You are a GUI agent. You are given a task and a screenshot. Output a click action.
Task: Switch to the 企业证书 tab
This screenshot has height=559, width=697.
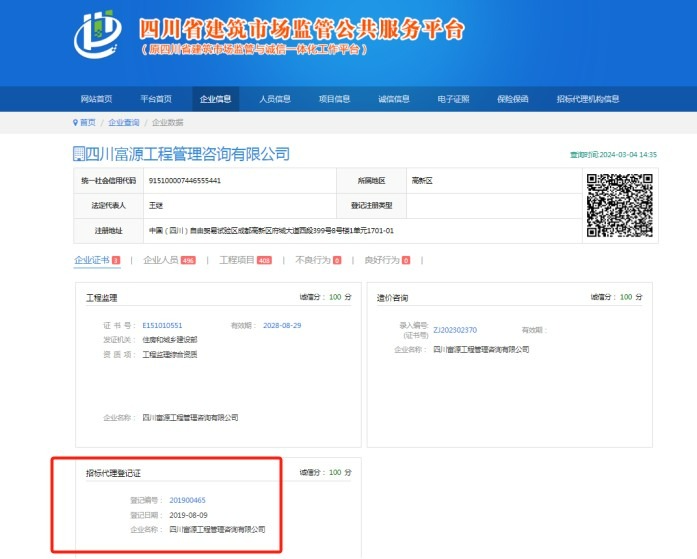[x=97, y=260]
